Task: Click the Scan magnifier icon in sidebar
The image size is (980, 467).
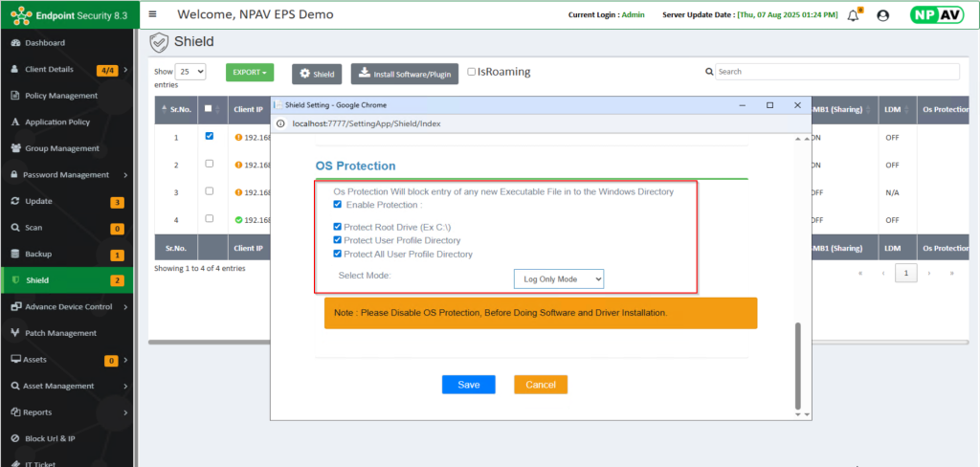Action: point(15,228)
